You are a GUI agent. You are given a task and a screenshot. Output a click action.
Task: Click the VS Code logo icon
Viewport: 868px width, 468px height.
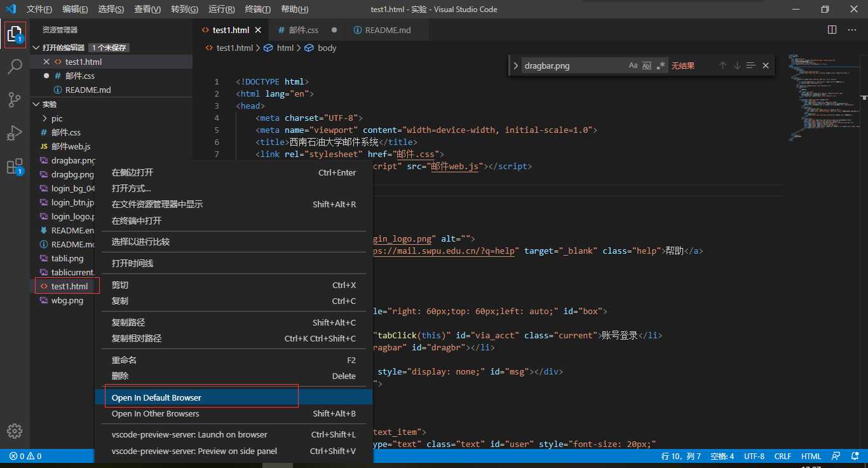(x=11, y=9)
